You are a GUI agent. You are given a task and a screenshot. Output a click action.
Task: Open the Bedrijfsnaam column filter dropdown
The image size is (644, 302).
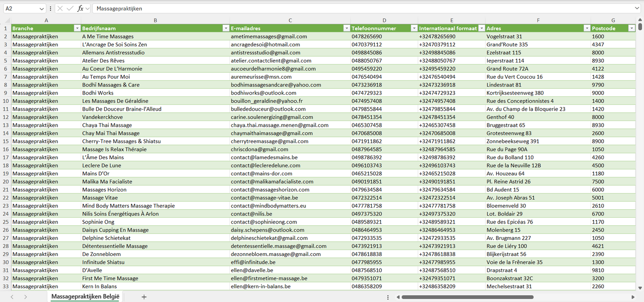pyautogui.click(x=226, y=29)
